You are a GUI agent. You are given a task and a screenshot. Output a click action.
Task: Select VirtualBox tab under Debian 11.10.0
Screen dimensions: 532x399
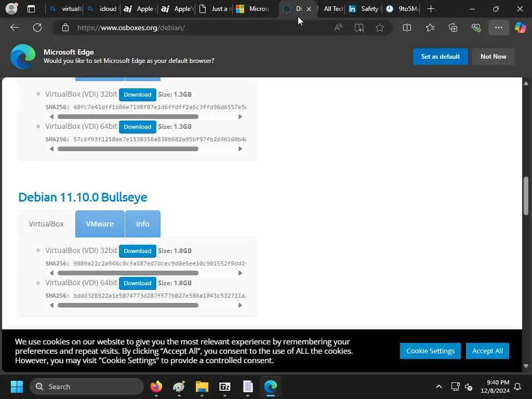pyautogui.click(x=46, y=224)
